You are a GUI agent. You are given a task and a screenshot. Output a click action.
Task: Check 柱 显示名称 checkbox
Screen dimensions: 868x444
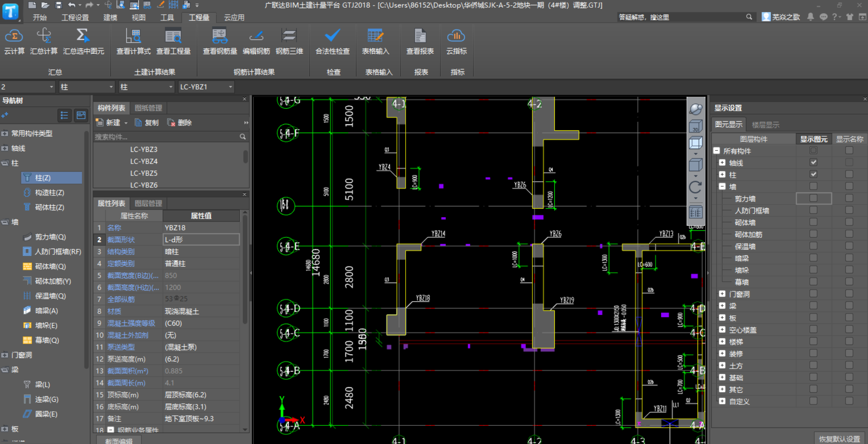849,174
